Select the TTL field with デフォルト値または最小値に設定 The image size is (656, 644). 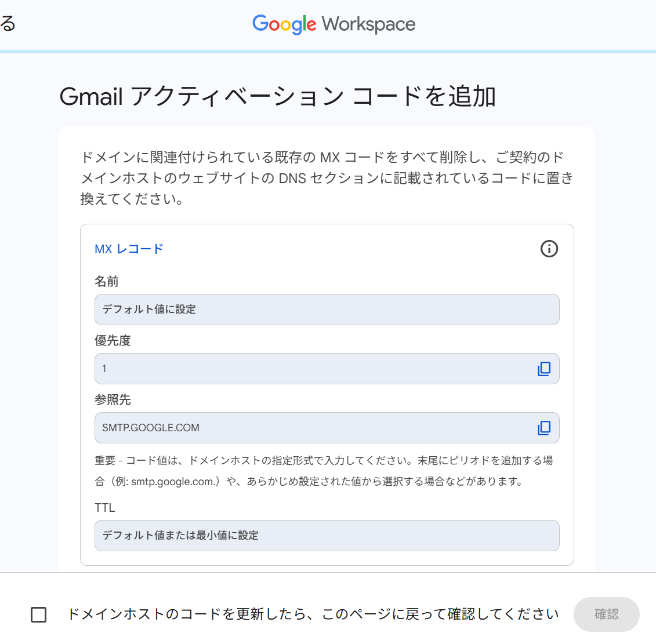[x=327, y=536]
